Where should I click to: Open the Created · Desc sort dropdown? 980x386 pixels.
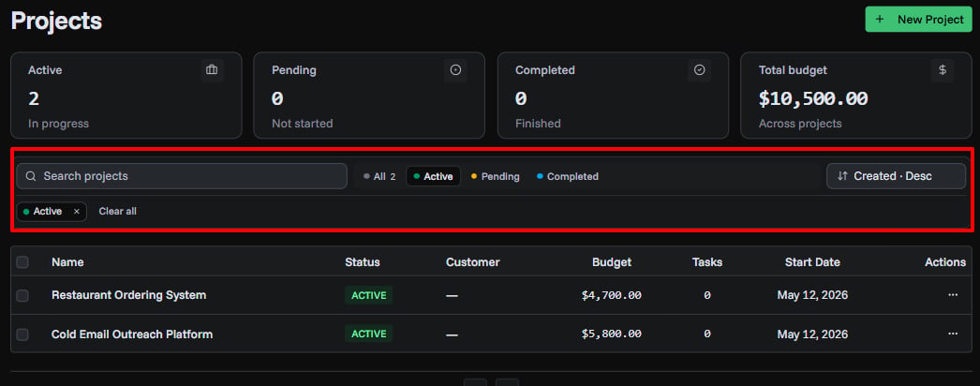[896, 176]
